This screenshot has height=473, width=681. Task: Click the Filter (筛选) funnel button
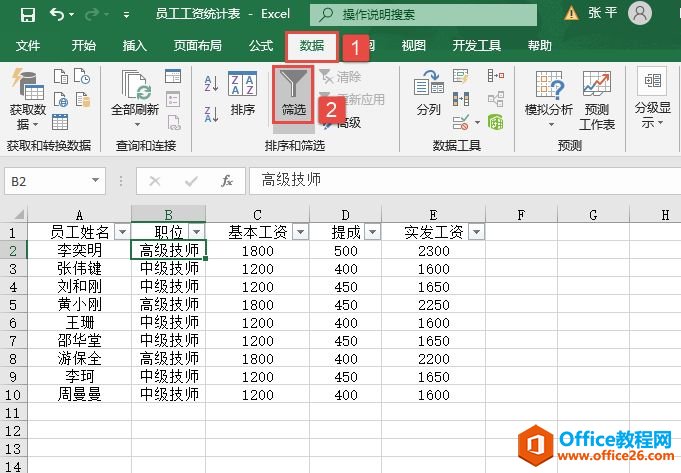(293, 95)
